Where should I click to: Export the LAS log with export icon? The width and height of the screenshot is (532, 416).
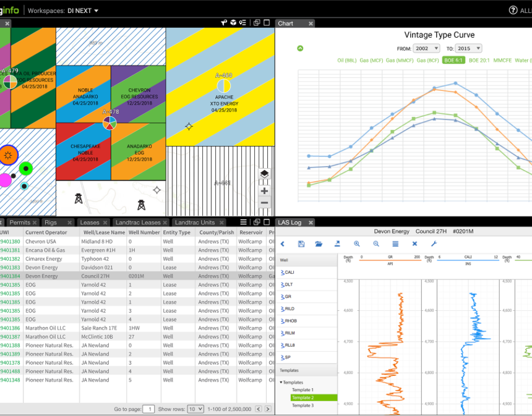(337, 244)
